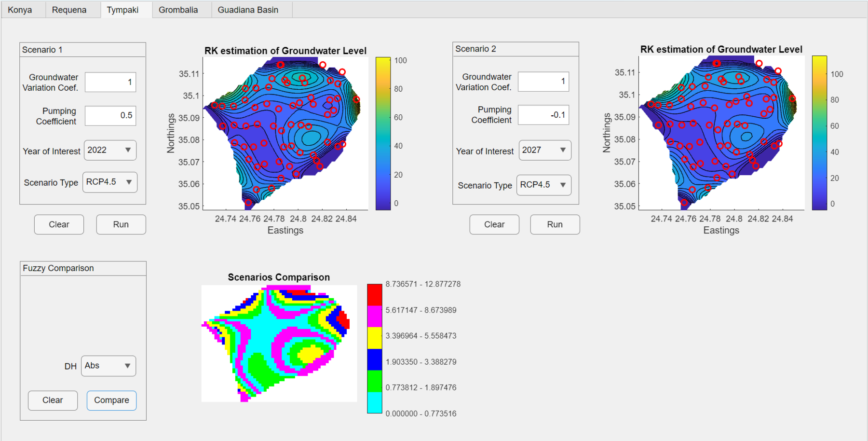The height and width of the screenshot is (441, 868).
Task: Expand Scenario 2 Scenario Type dropdown
Action: pyautogui.click(x=543, y=185)
